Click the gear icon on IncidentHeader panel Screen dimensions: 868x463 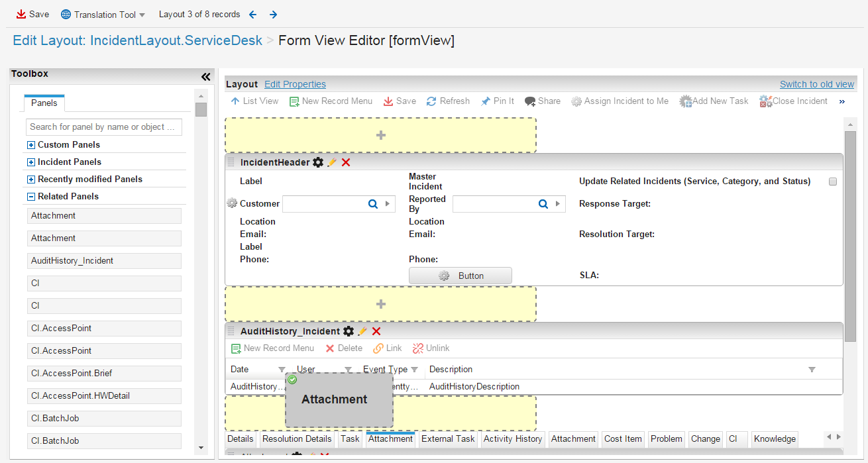pyautogui.click(x=318, y=162)
